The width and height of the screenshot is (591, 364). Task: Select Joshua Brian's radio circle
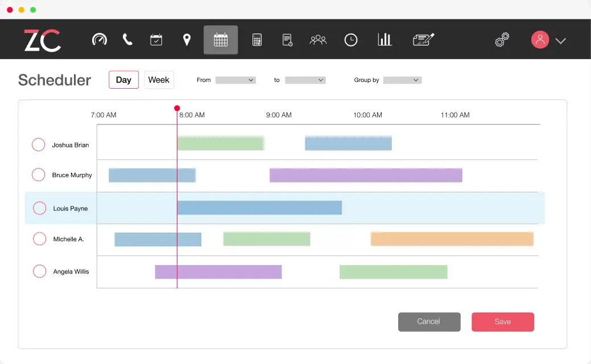pos(39,144)
